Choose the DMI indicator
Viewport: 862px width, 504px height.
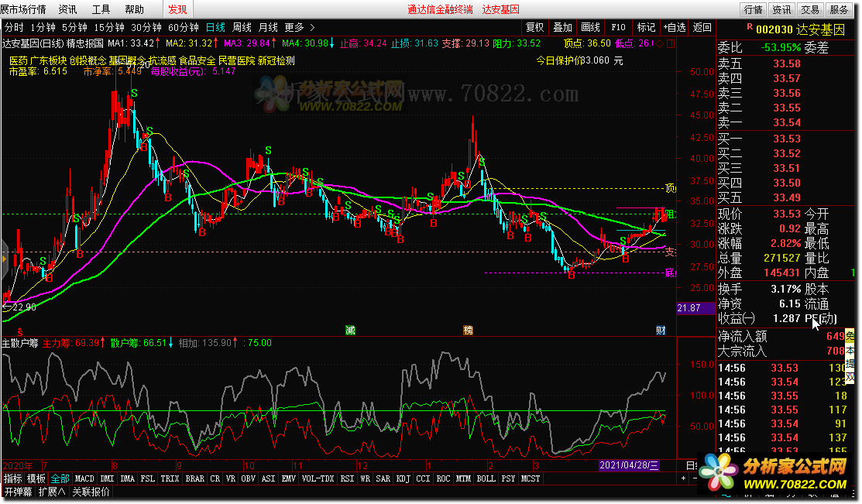(107, 478)
